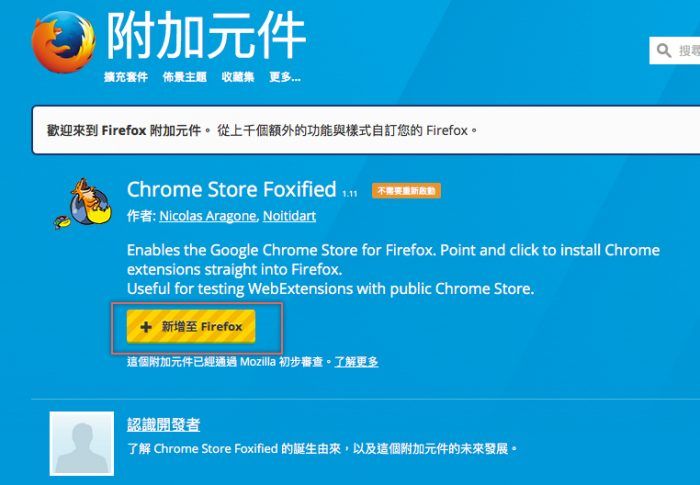Viewport: 700px width, 485px height.
Task: Click the Chrome Store Foxified title
Action: tap(231, 189)
